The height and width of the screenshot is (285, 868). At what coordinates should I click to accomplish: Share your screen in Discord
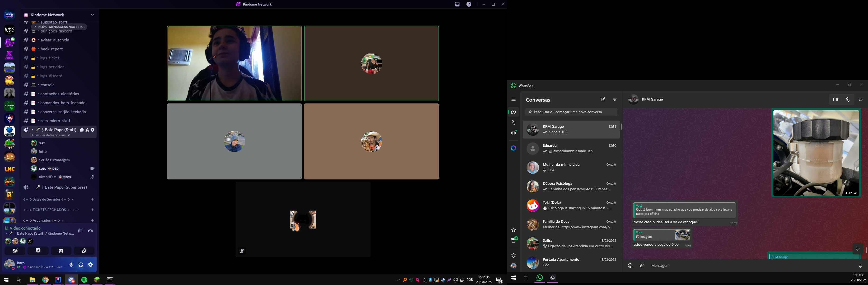tap(38, 251)
